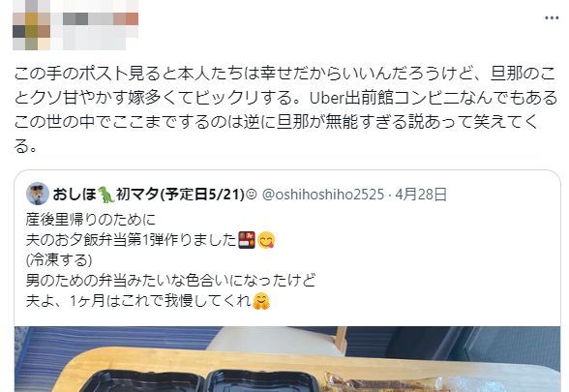Open the more options three-dot menu
Screen dimensions: 569x392
(552, 17)
